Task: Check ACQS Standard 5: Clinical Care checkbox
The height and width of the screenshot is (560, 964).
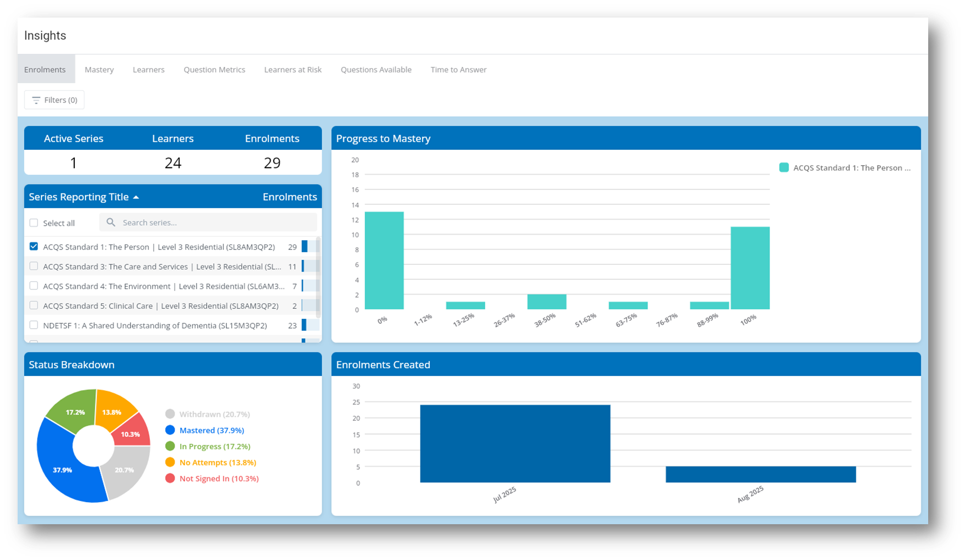Action: tap(34, 306)
